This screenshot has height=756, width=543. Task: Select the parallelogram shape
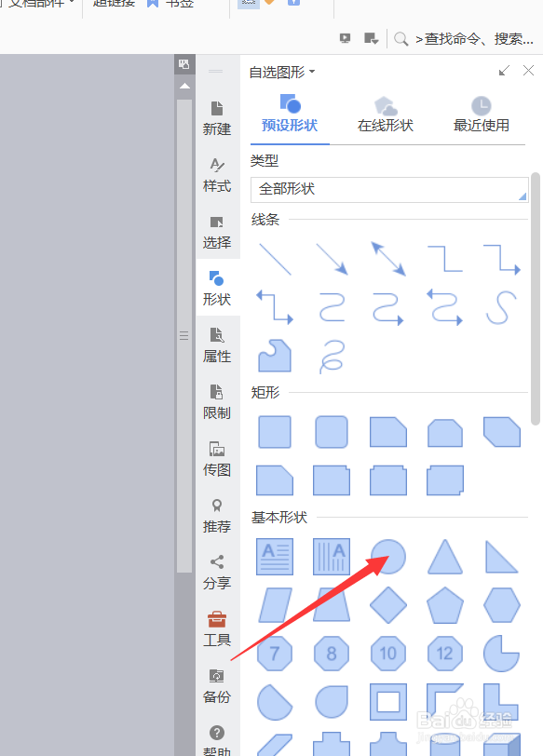(275, 605)
